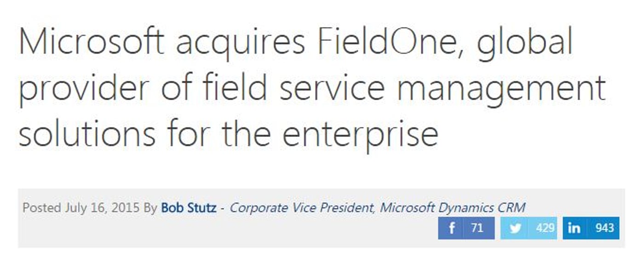Click Corporate Vice President title text
Screen dimensions: 644x263
coord(302,208)
